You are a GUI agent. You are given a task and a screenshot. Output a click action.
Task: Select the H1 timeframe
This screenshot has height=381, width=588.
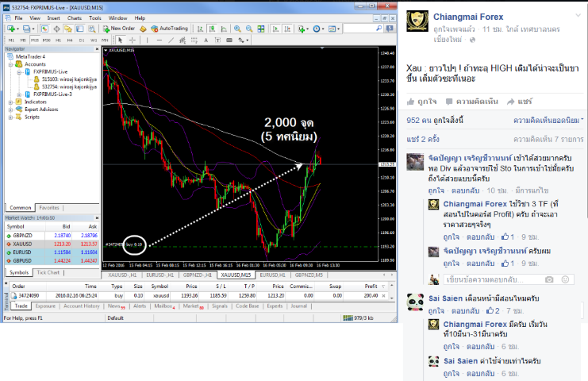coord(58,40)
